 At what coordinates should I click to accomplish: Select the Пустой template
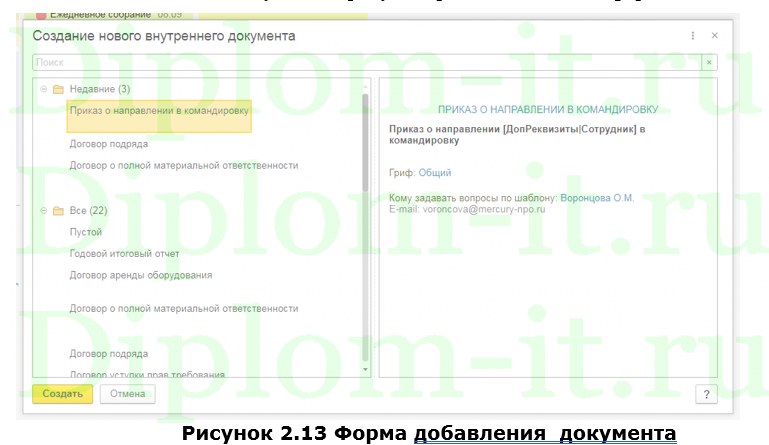pos(86,232)
